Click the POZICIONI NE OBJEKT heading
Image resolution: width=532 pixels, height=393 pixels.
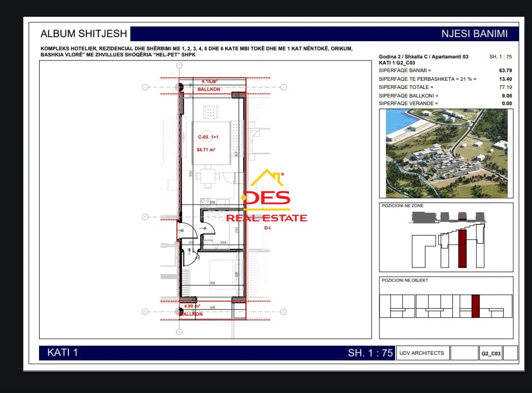(x=405, y=281)
